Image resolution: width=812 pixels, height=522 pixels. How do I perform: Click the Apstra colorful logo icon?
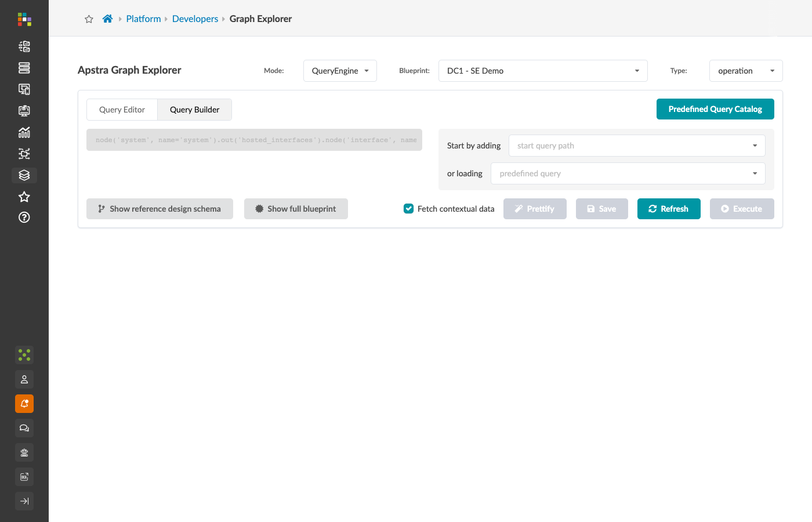pyautogui.click(x=24, y=19)
